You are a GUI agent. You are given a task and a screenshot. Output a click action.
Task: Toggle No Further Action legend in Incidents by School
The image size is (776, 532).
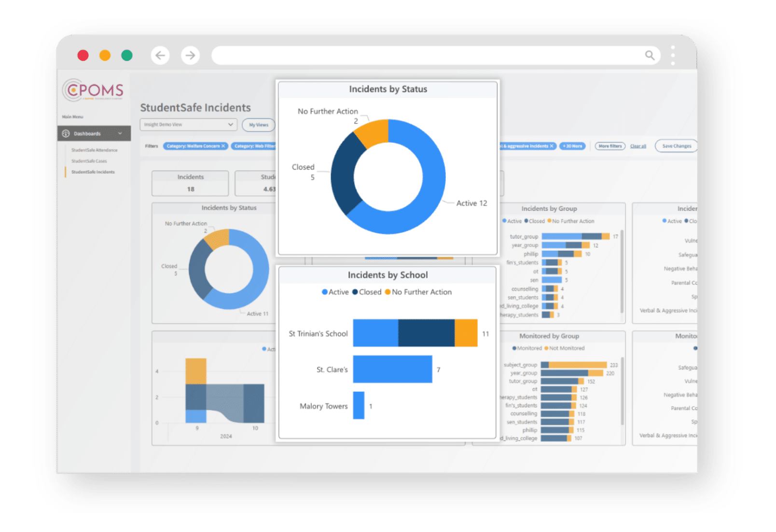[418, 292]
